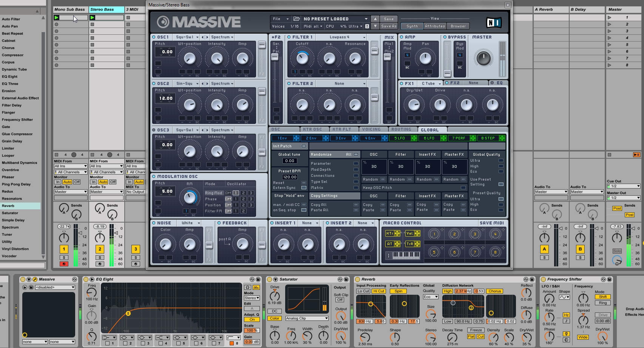644x348 pixels.
Task: Click the Saturator Color button
Action: coord(275,319)
